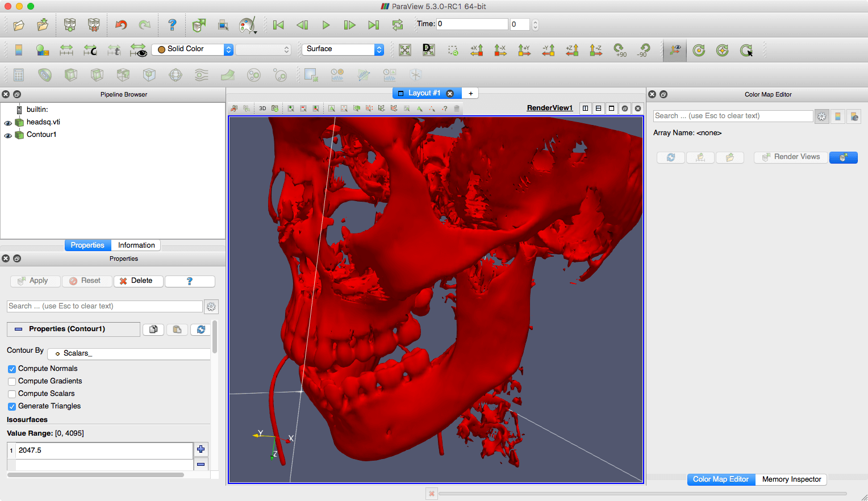Click the Time value input field
This screenshot has width=868, height=501.
471,24
